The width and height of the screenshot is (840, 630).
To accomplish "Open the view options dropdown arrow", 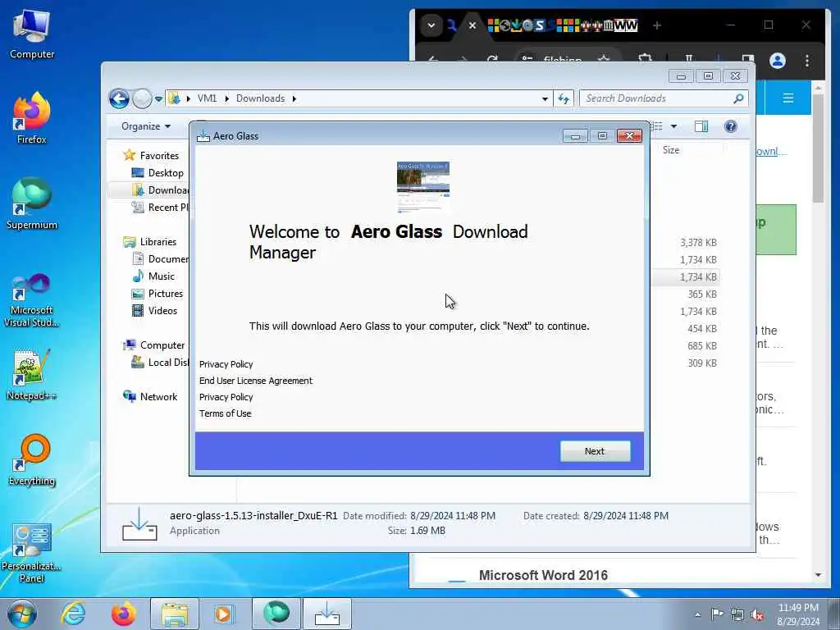I will coord(673,126).
